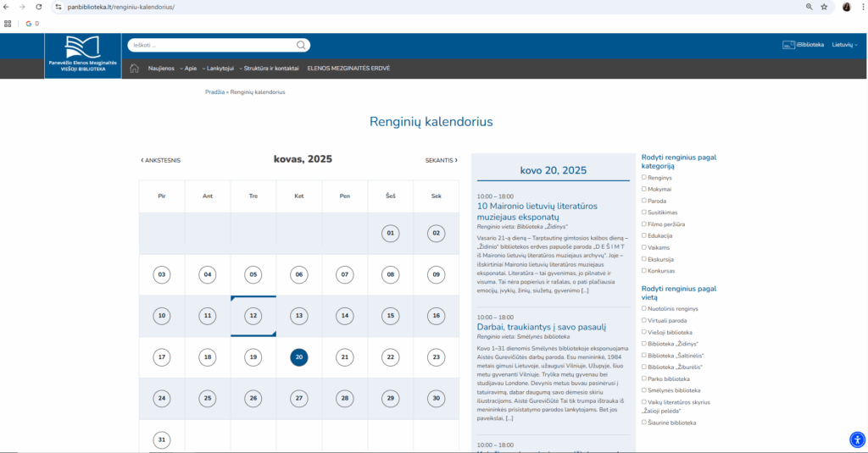Go to previous month ANKSTESNIS
Image resolution: width=868 pixels, height=453 pixels.
[160, 160]
